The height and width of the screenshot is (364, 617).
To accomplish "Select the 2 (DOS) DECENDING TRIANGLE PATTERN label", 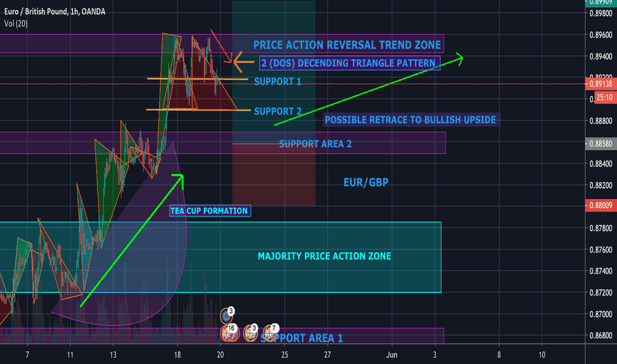I will tap(349, 63).
